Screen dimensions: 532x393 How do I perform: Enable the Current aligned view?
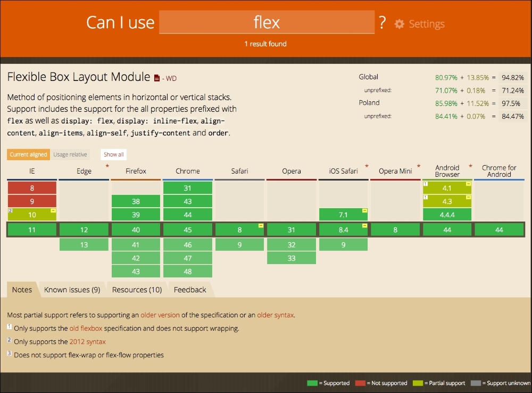pos(29,154)
